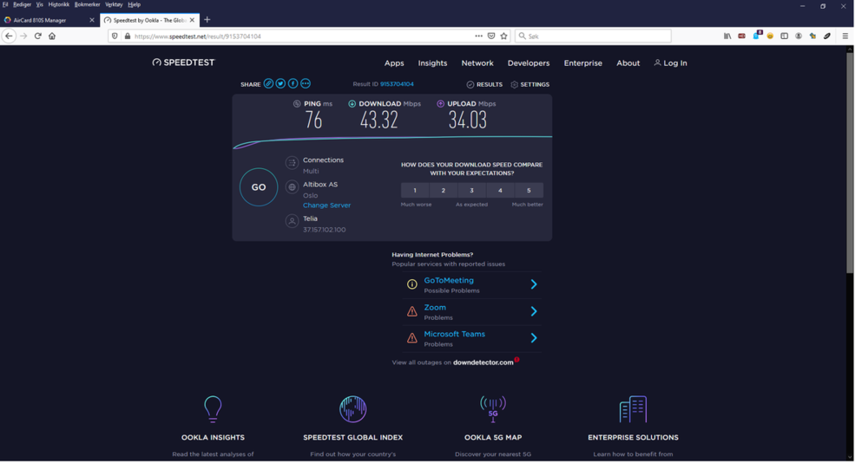This screenshot has width=868, height=470.
Task: Click the SPEEDTEST logo
Action: [186, 63]
